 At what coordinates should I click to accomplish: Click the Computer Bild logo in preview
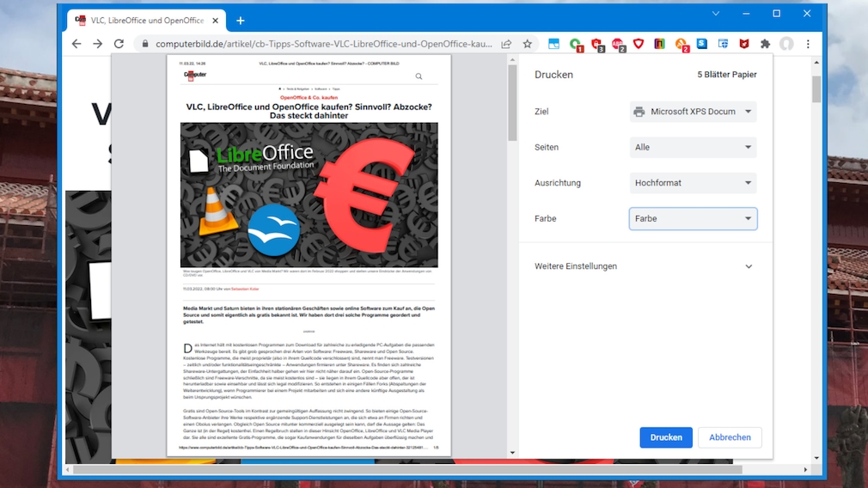[195, 76]
